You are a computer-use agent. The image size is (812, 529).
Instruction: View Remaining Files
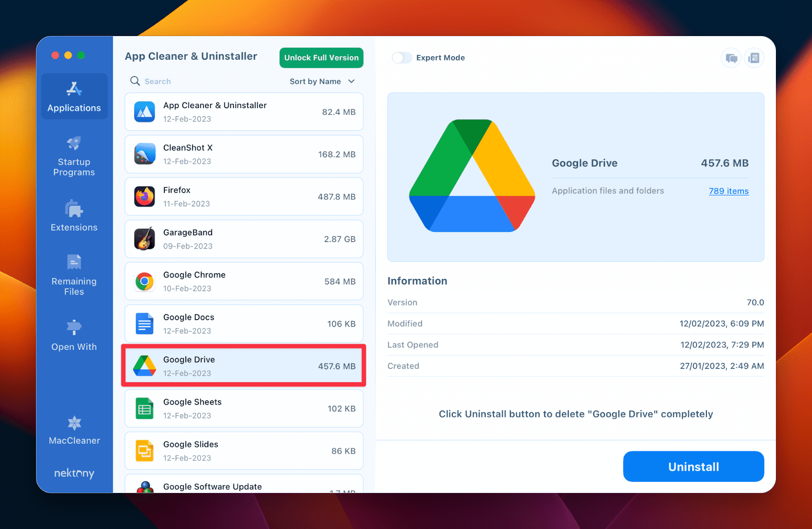[74, 275]
